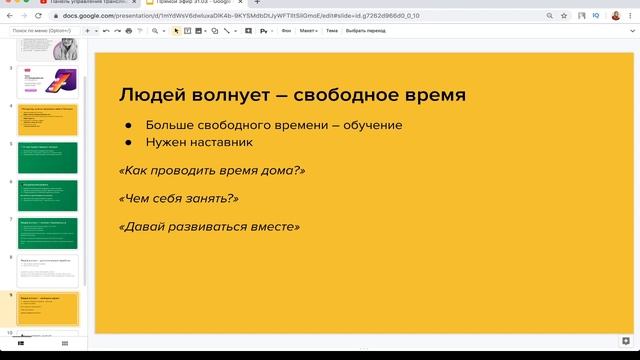The height and width of the screenshot is (360, 640).
Task: Click the zoom tool in the toolbar
Action: [155, 31]
